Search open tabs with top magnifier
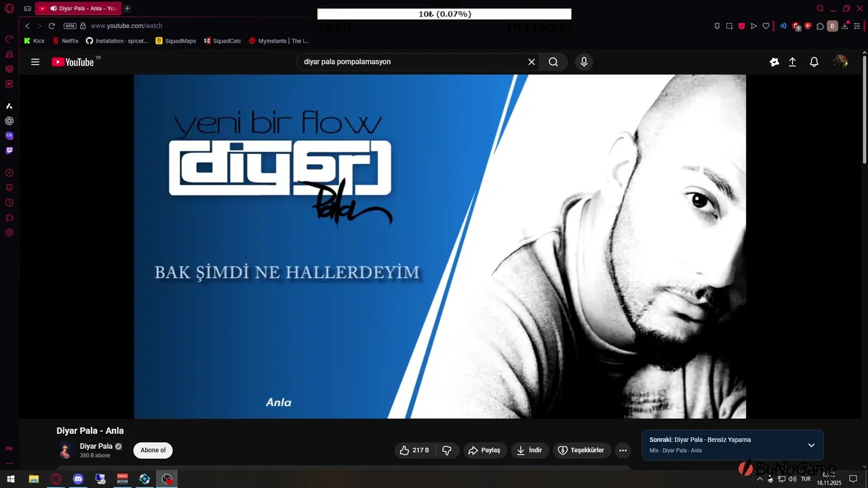The image size is (868, 488). pyautogui.click(x=820, y=9)
